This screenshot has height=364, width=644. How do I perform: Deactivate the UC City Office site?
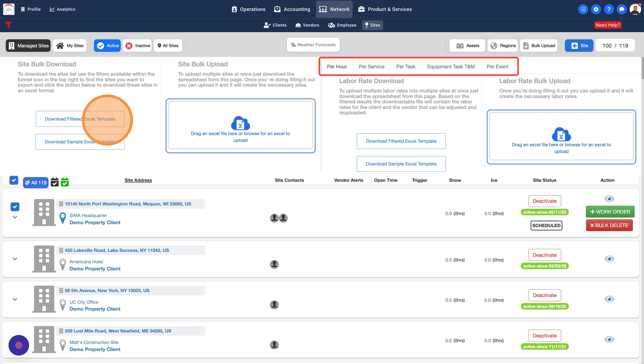pyautogui.click(x=544, y=295)
